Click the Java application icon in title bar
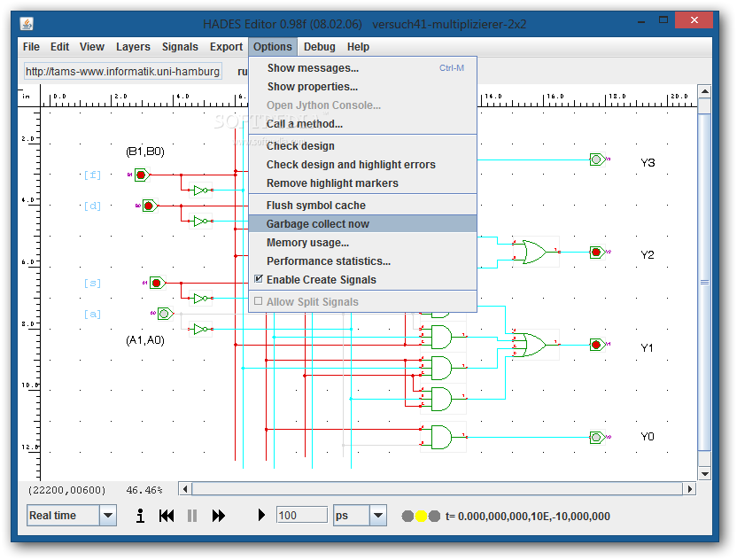The width and height of the screenshot is (737, 560). (x=27, y=23)
